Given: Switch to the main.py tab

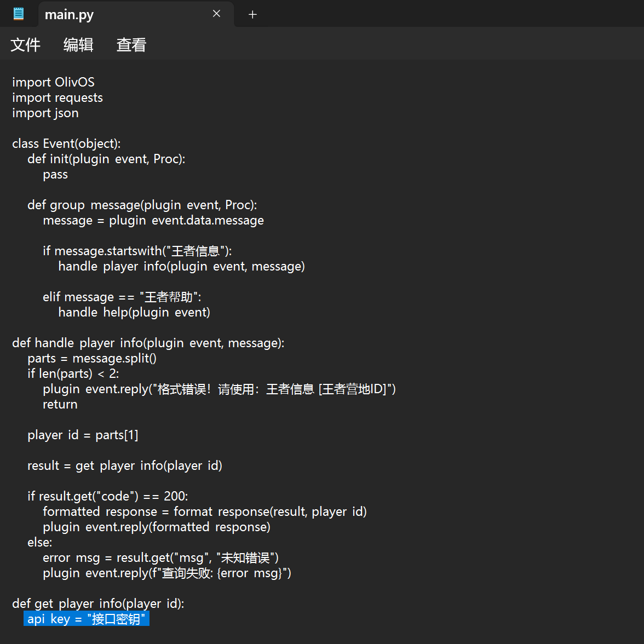Looking at the screenshot, I should [x=110, y=14].
